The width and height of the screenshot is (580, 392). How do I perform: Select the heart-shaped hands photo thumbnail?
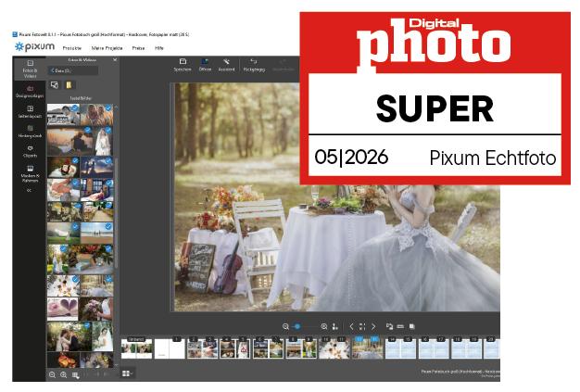tap(62, 310)
